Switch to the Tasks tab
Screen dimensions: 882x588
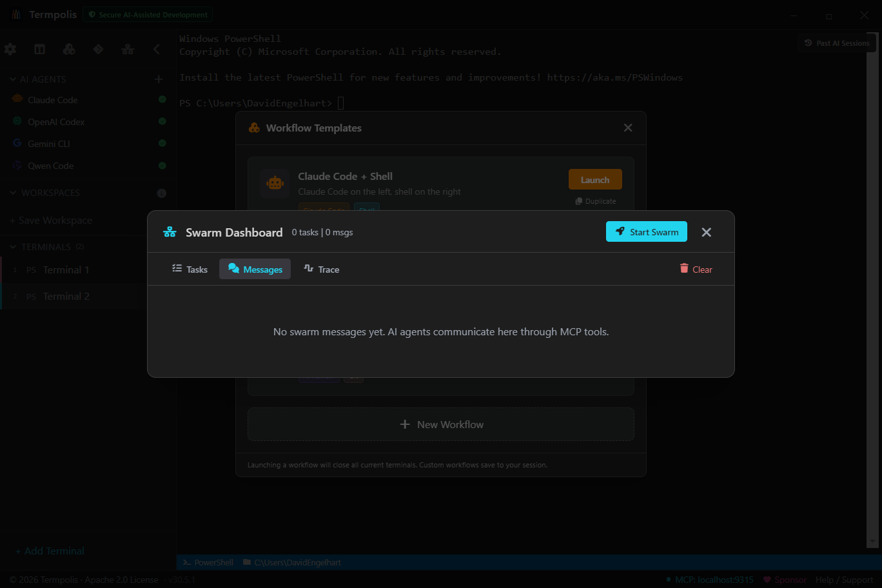(x=190, y=269)
